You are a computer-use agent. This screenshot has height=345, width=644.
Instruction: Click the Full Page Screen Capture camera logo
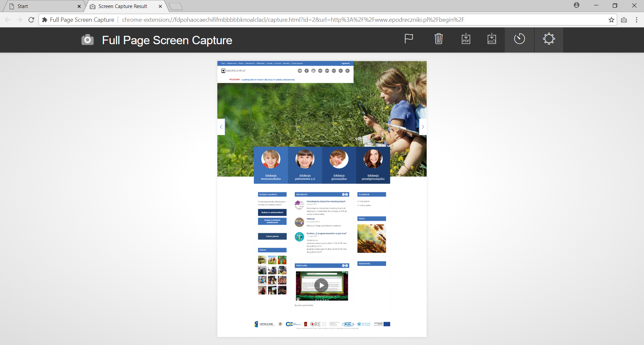pos(88,40)
